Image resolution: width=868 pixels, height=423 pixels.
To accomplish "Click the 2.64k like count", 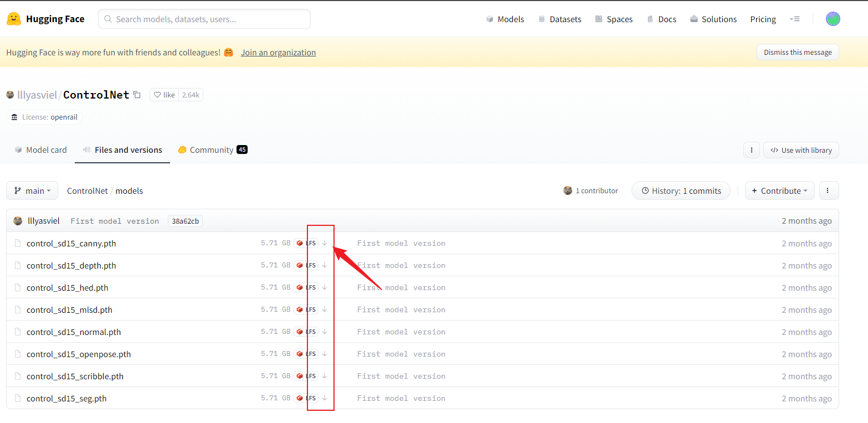I will (191, 95).
